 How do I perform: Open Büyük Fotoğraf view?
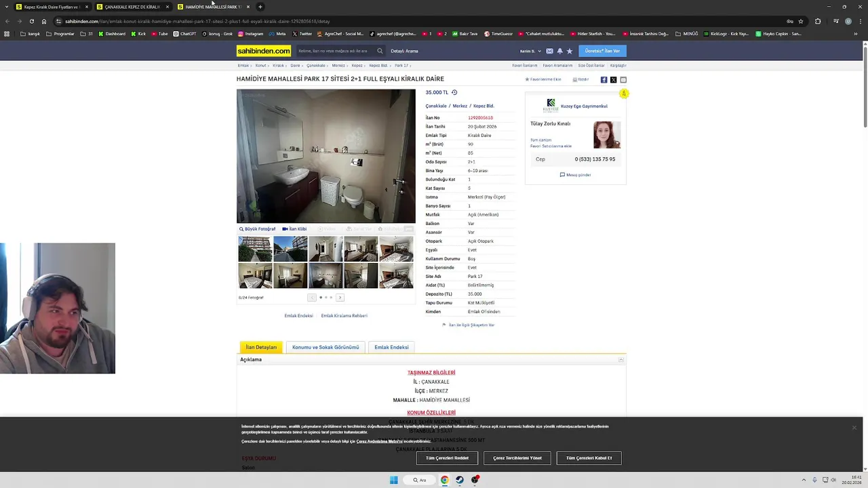pyautogui.click(x=258, y=229)
